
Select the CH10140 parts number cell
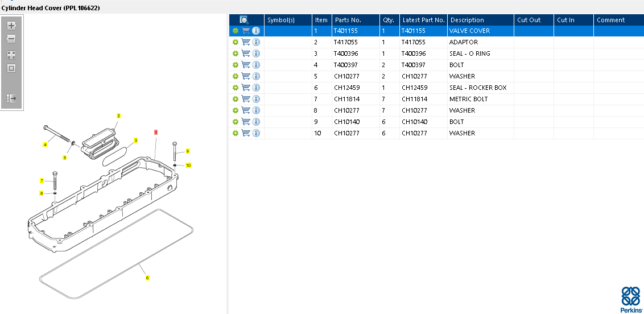tap(356, 122)
